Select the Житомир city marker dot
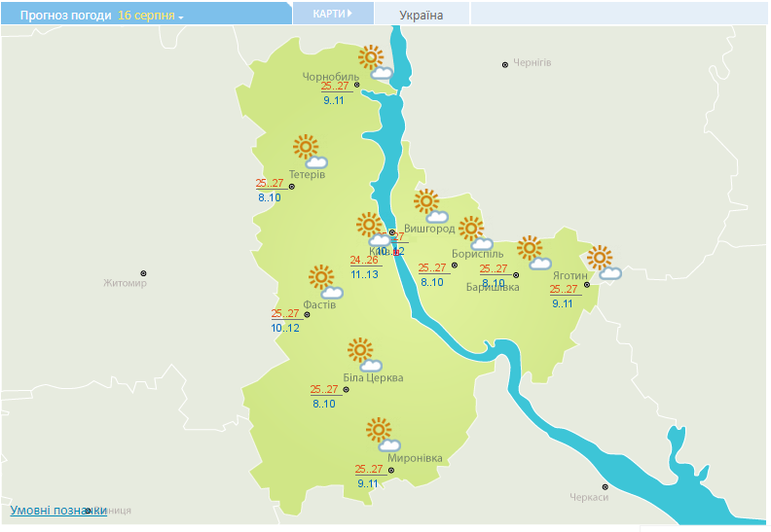This screenshot has width=771, height=532. pyautogui.click(x=143, y=273)
